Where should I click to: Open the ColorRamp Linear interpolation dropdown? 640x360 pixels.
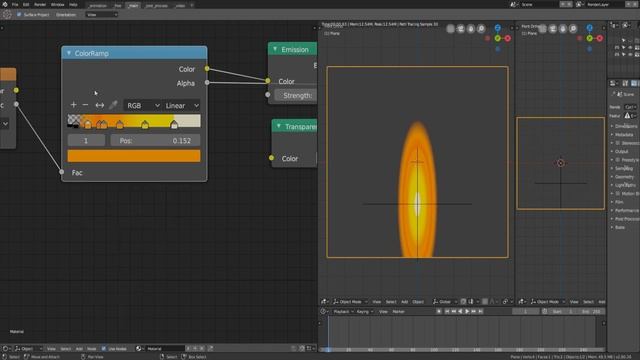point(182,105)
